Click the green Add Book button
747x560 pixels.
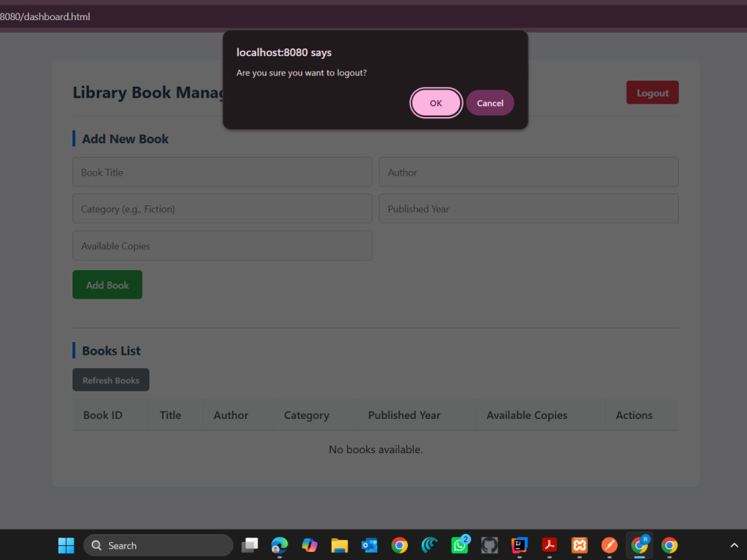(107, 284)
